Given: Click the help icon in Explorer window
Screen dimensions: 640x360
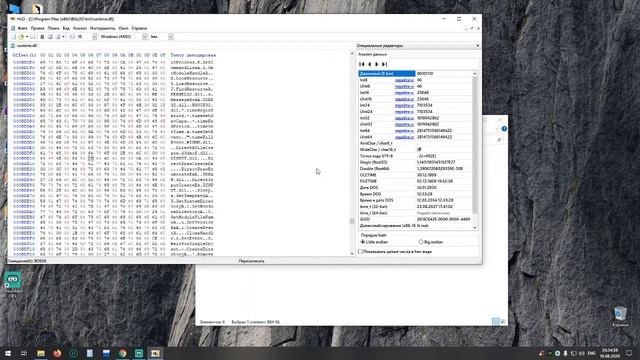Looking at the screenshot, I should 504,129.
